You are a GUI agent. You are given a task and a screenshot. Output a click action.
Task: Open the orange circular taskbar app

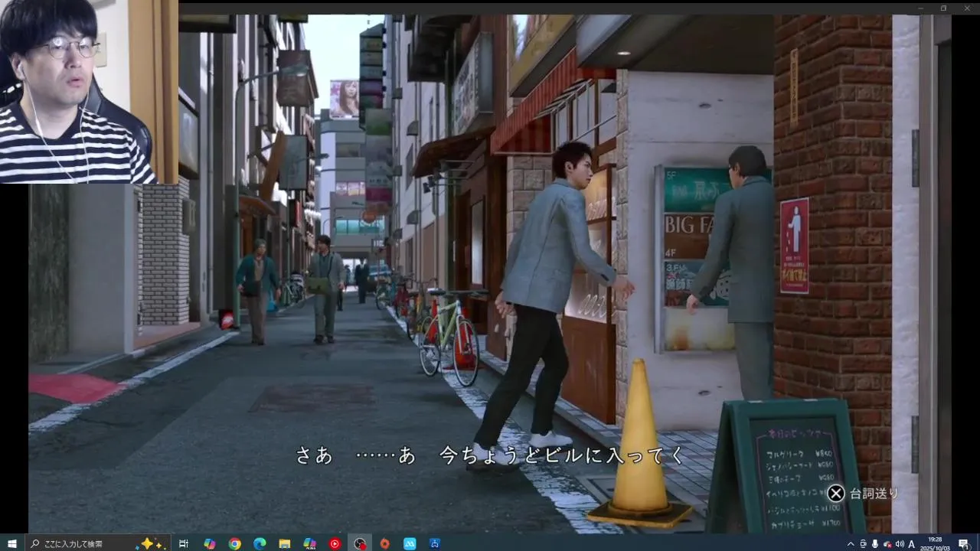(x=385, y=543)
